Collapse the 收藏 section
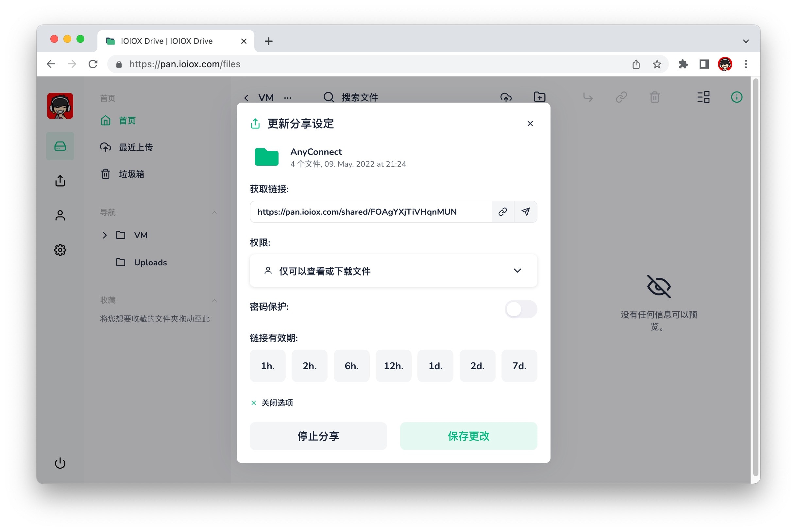 point(214,300)
